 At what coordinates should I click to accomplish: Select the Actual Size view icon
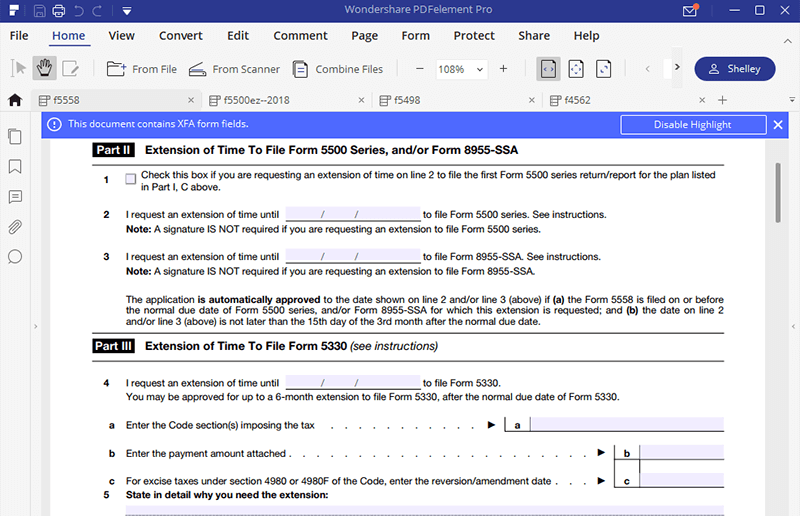point(604,69)
